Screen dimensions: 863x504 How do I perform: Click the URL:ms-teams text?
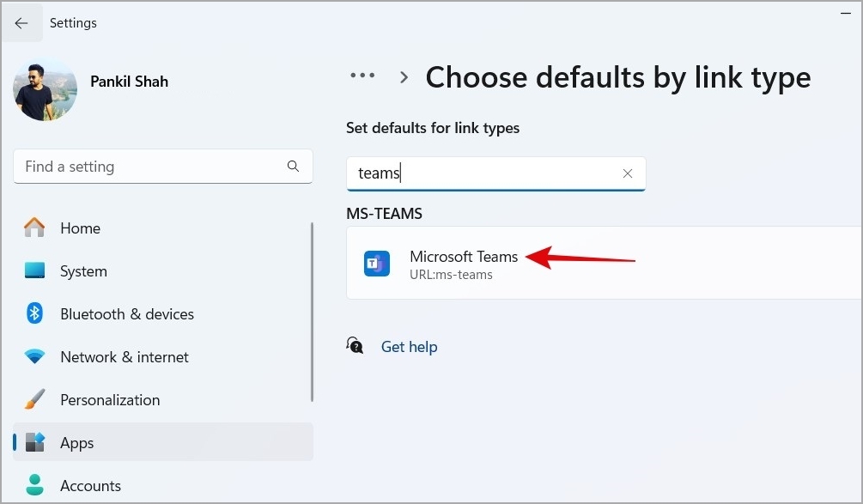(x=451, y=275)
